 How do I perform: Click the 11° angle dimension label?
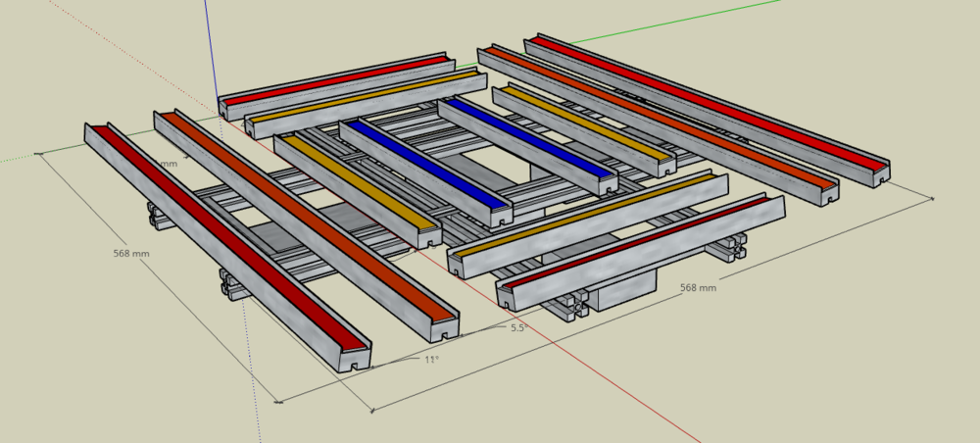432,360
